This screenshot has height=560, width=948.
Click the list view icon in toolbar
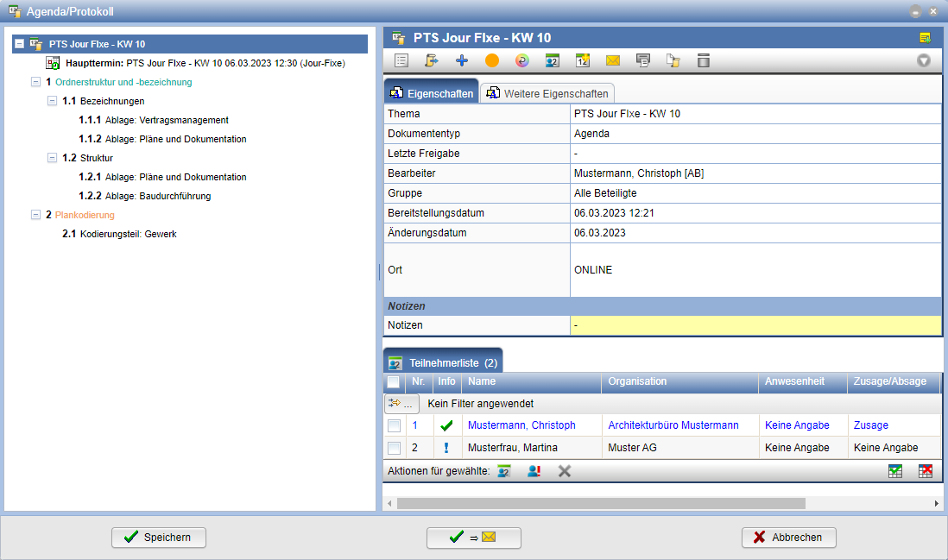click(401, 60)
